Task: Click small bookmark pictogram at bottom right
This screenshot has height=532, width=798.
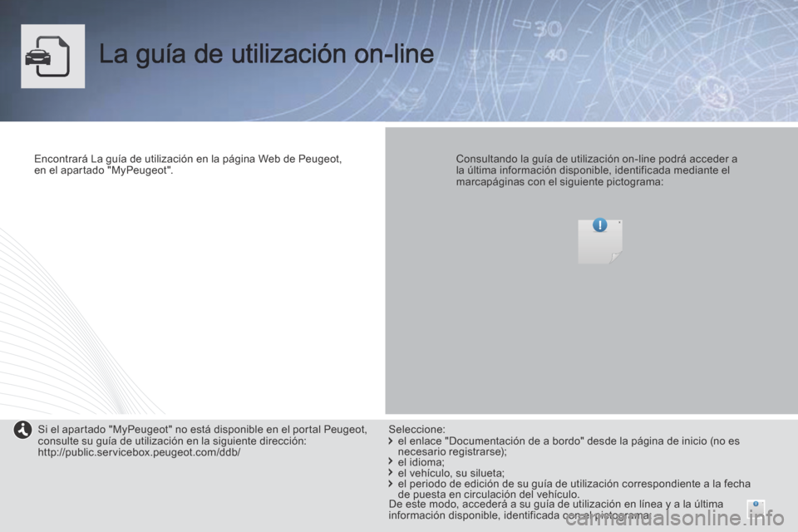Action: coord(756,509)
